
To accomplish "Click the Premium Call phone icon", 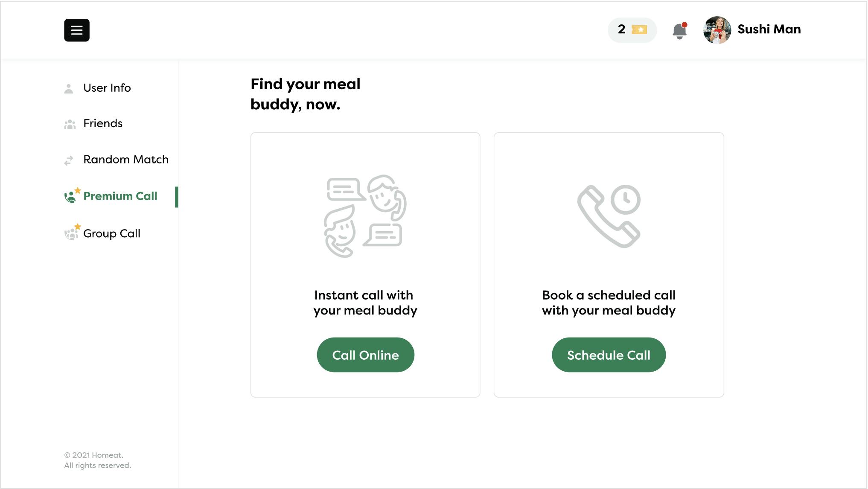I will click(x=71, y=196).
